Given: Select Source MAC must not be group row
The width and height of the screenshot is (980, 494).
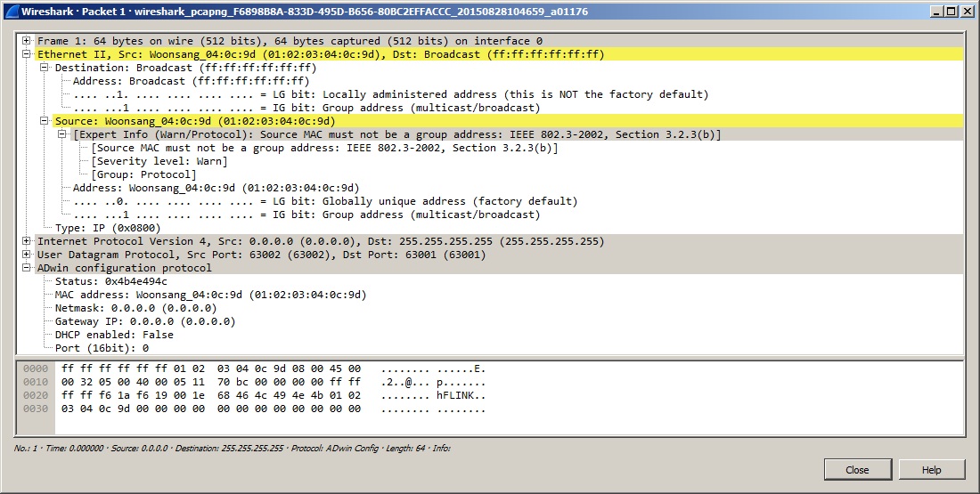Looking at the screenshot, I should pos(323,148).
